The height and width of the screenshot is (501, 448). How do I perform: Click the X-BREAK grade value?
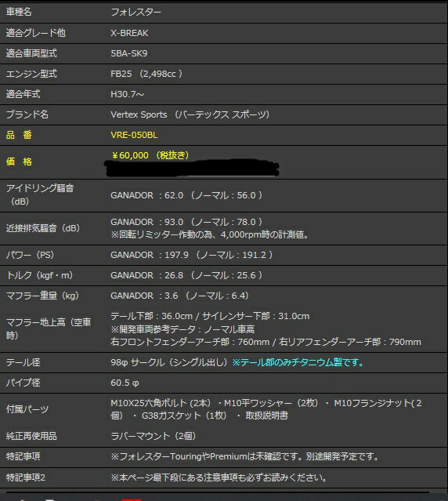pos(129,33)
